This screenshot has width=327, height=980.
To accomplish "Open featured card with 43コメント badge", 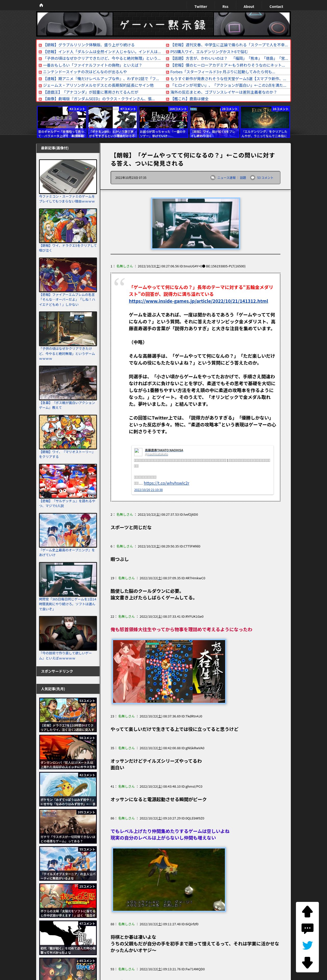I will (62, 122).
